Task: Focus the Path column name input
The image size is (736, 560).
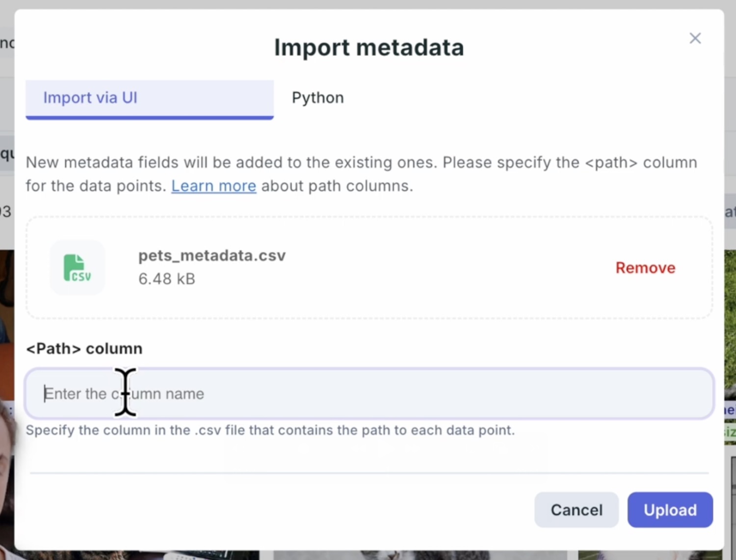Action: (368, 394)
